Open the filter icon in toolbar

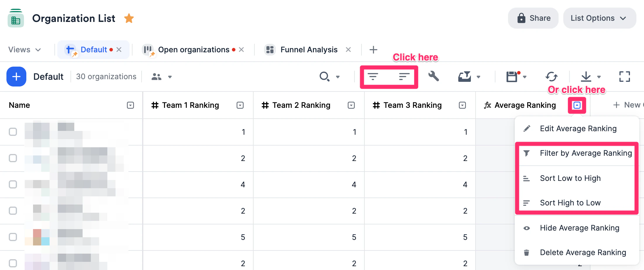point(373,77)
